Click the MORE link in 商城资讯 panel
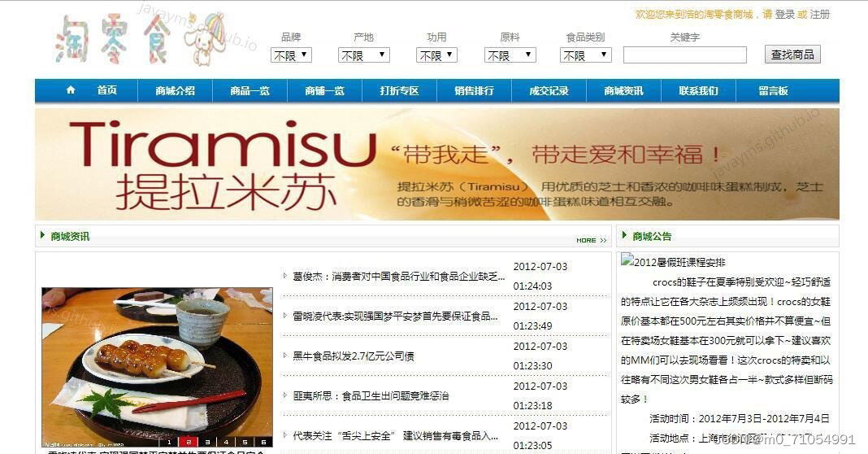 pos(591,240)
